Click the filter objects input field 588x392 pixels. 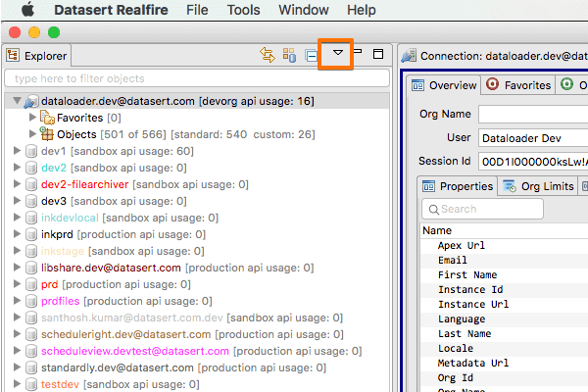[x=194, y=77]
